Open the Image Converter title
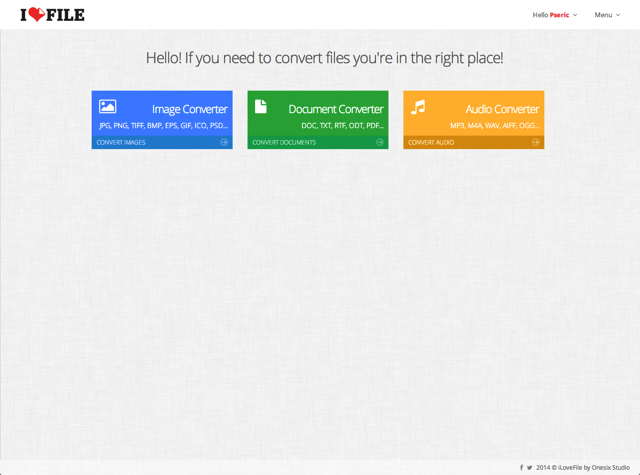 (x=189, y=109)
